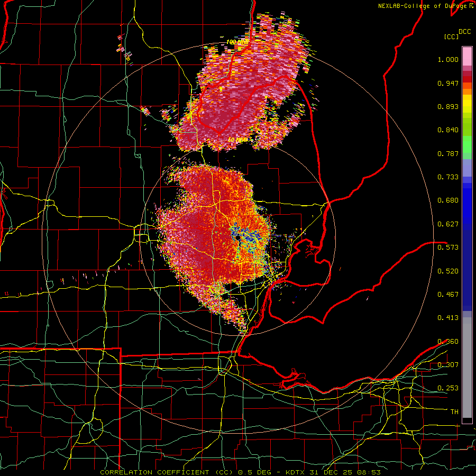Click the 0.467 legend value
This screenshot has height=476, width=476.
point(448,295)
